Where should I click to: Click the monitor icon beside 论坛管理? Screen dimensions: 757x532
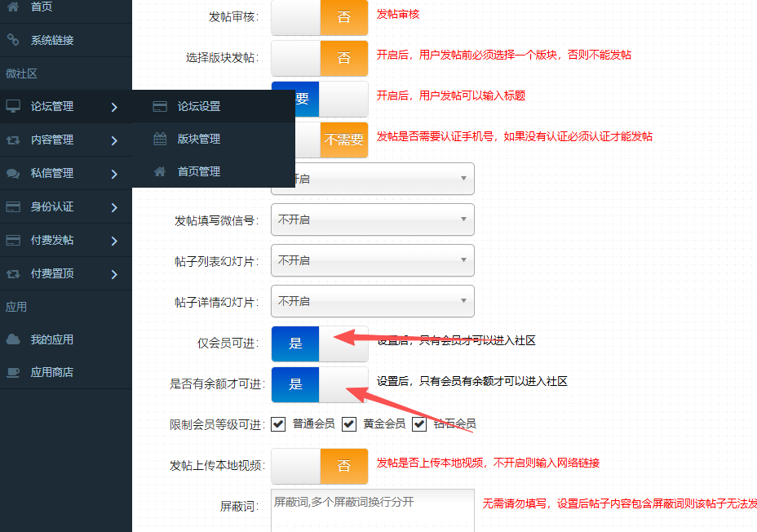(13, 106)
